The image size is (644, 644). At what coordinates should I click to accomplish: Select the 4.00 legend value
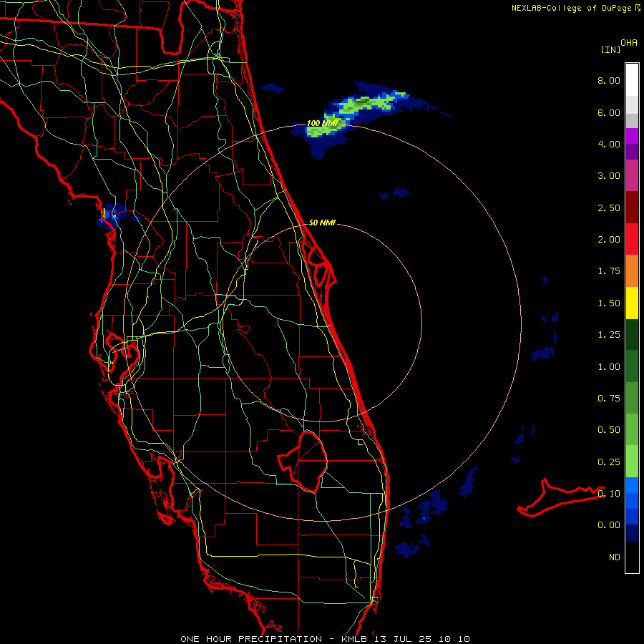609,144
